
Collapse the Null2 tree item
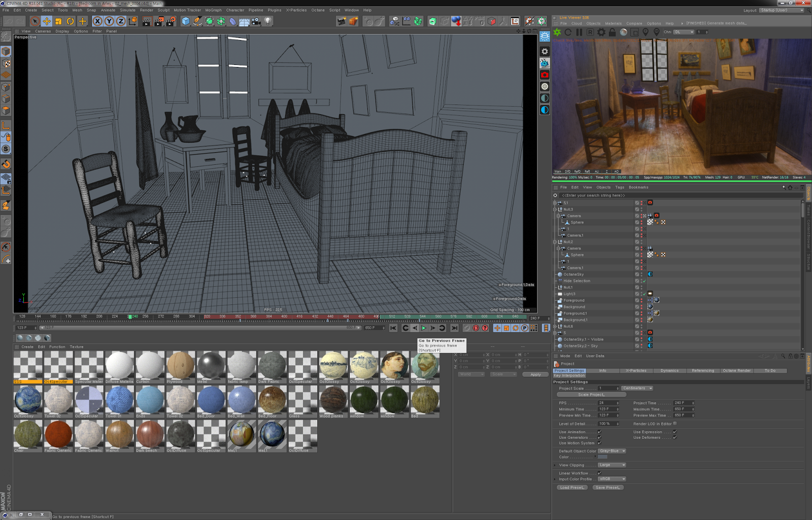[555, 242]
